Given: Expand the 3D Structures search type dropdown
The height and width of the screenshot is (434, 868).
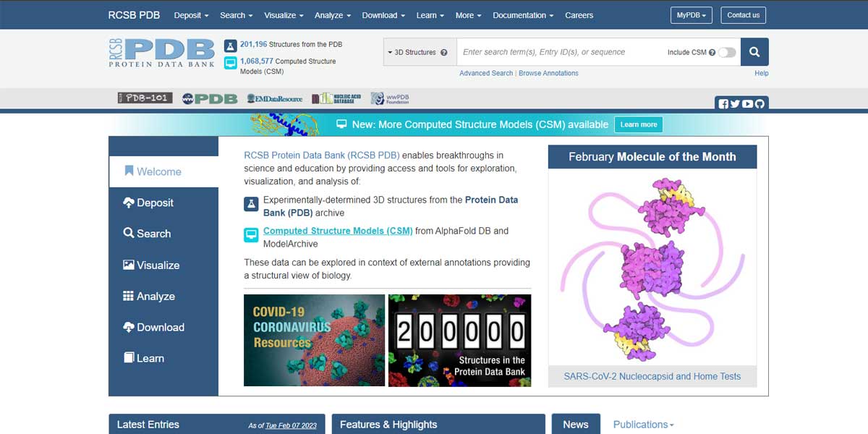Looking at the screenshot, I should (419, 52).
